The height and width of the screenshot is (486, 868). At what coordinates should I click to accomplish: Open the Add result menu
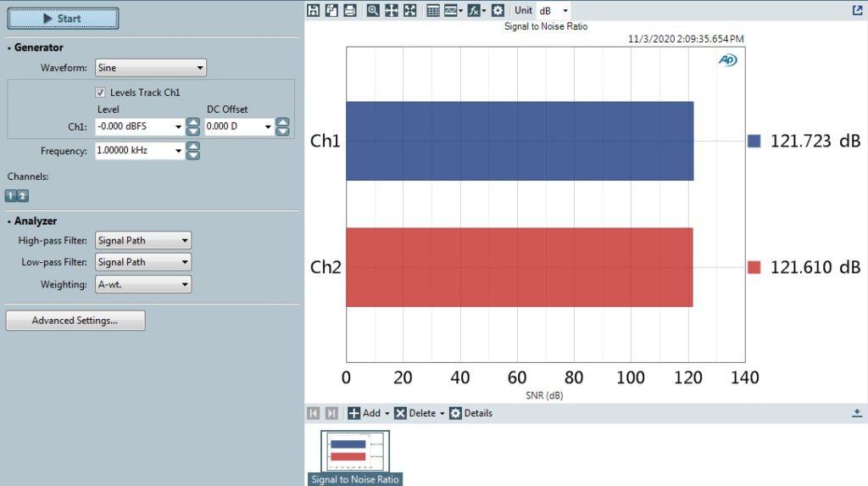368,413
